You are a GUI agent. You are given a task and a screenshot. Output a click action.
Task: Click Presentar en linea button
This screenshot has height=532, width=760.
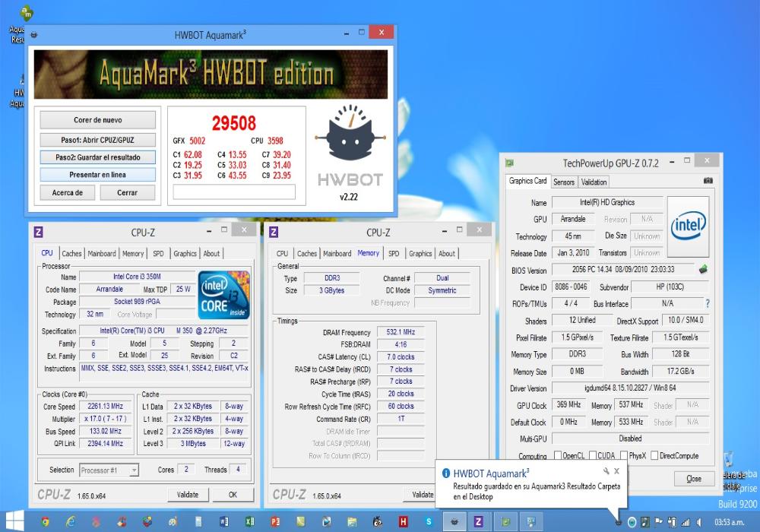(x=98, y=175)
